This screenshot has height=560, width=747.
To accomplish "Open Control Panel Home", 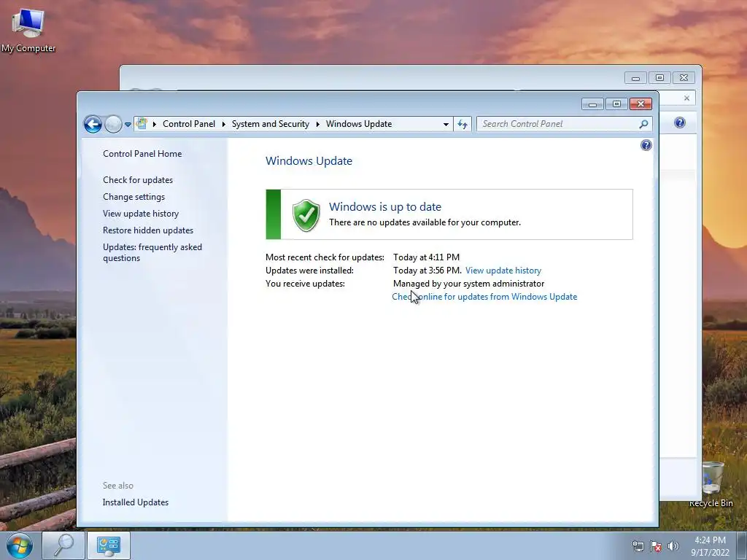I will click(x=142, y=154).
